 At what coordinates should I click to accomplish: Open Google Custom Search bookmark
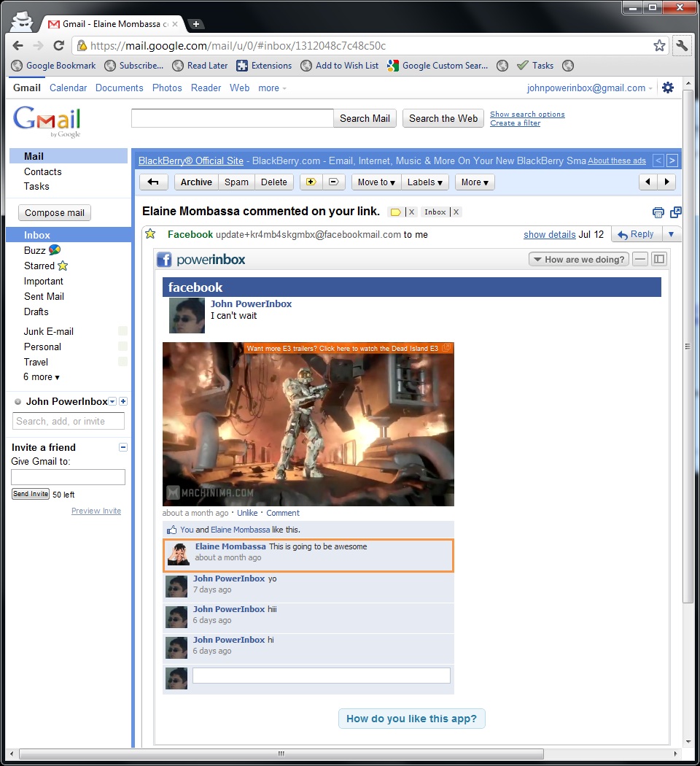(437, 66)
